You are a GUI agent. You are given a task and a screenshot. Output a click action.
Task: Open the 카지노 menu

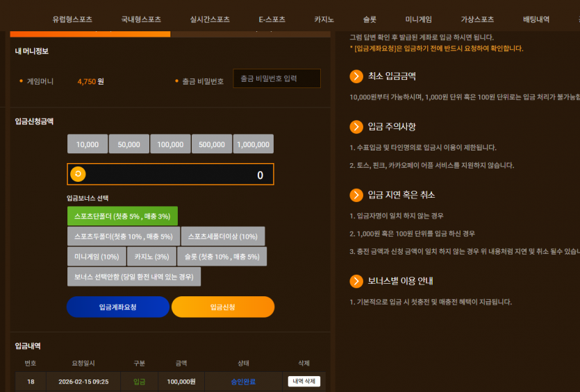click(324, 19)
